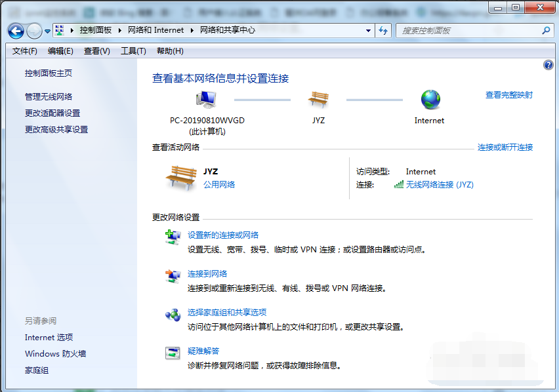Click the computer icon in the network map
This screenshot has height=392, width=559.
(x=206, y=100)
